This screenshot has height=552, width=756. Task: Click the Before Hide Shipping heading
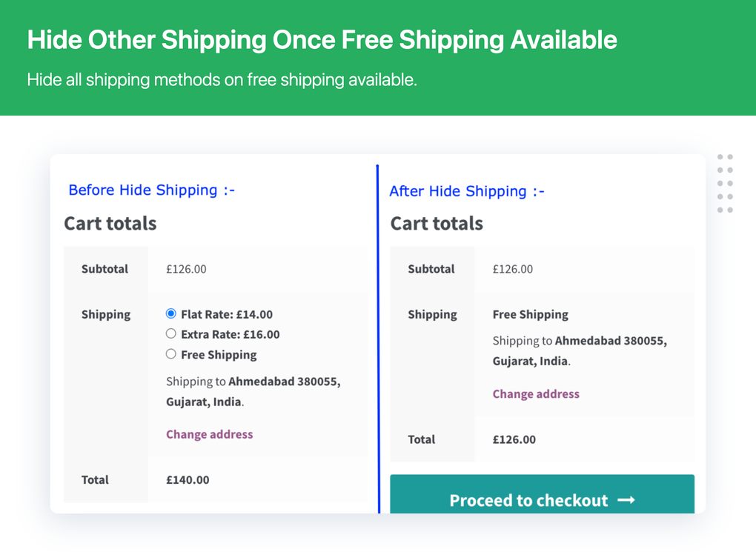pyautogui.click(x=151, y=190)
